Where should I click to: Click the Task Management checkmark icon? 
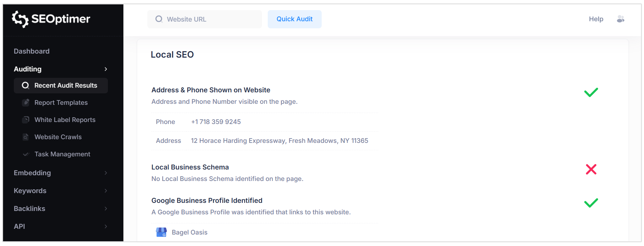pos(26,154)
